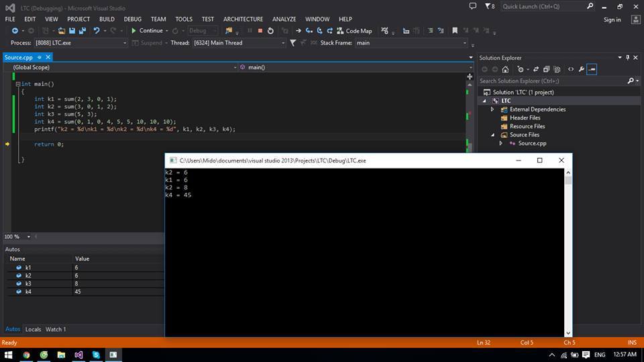Toggle Show All Files in Solution Explorer
The height and width of the screenshot is (362, 644).
click(556, 69)
